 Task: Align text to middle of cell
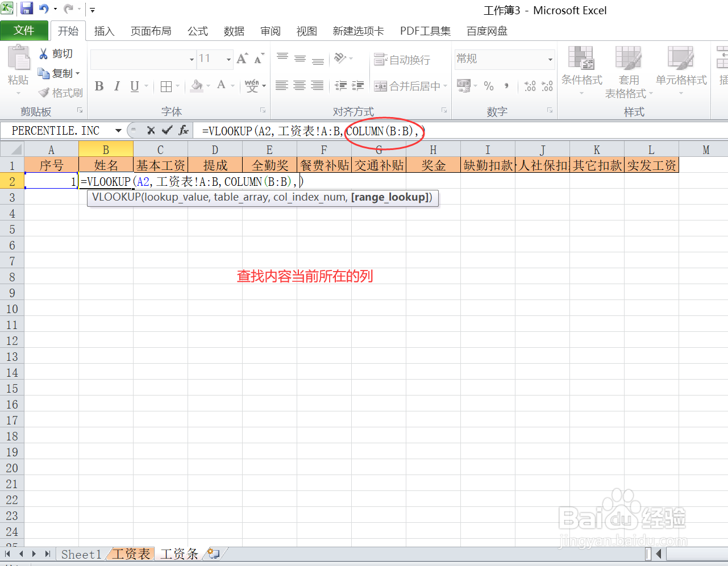point(300,58)
